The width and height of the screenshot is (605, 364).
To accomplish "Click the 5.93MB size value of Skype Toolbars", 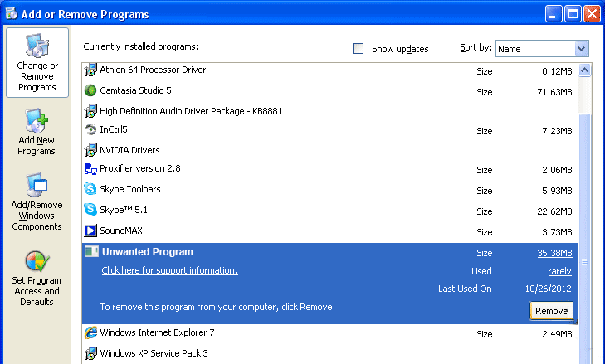I will [557, 191].
